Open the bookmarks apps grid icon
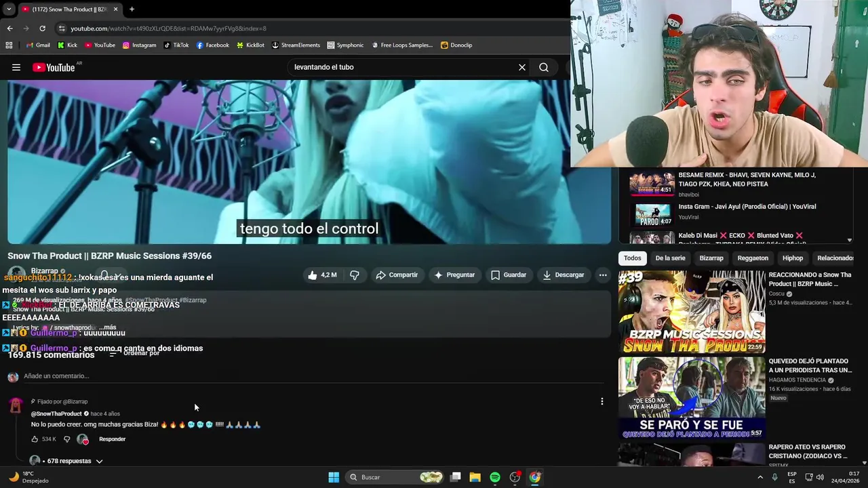The height and width of the screenshot is (488, 868). (9, 45)
